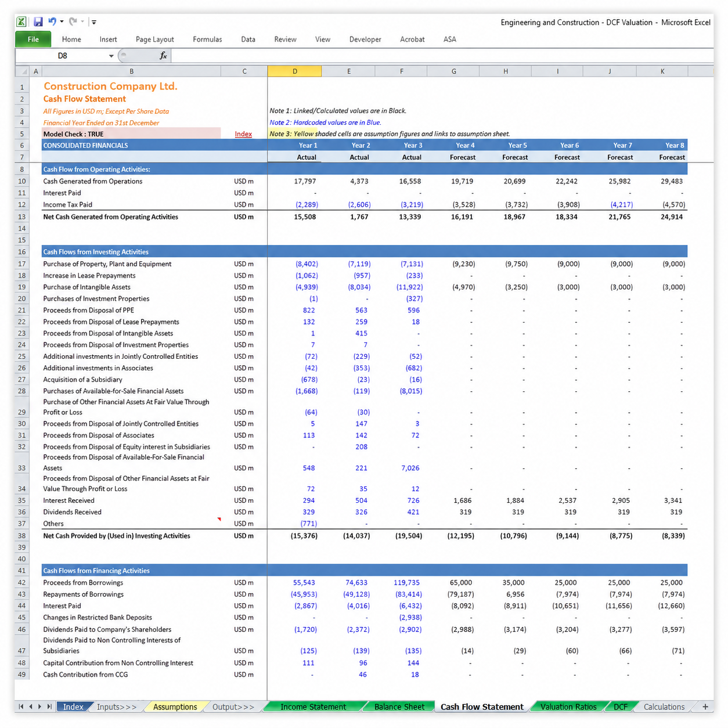Click the Insert Function fx icon
This screenshot has height=728, width=728.
click(163, 56)
